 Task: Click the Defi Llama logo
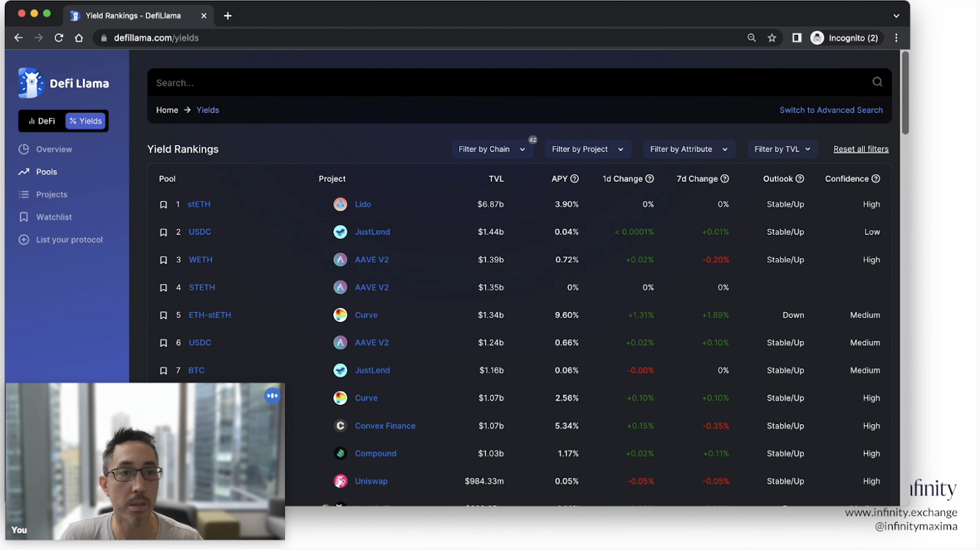tap(64, 83)
